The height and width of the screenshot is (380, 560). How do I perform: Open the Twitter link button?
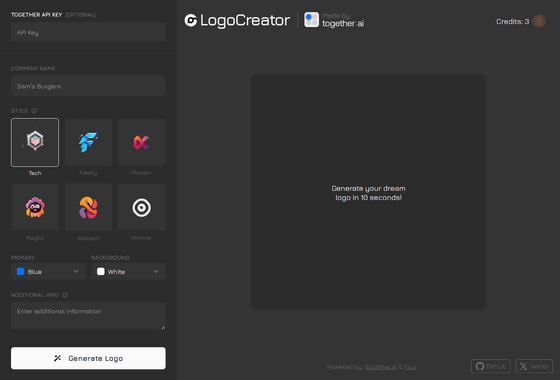[534, 366]
